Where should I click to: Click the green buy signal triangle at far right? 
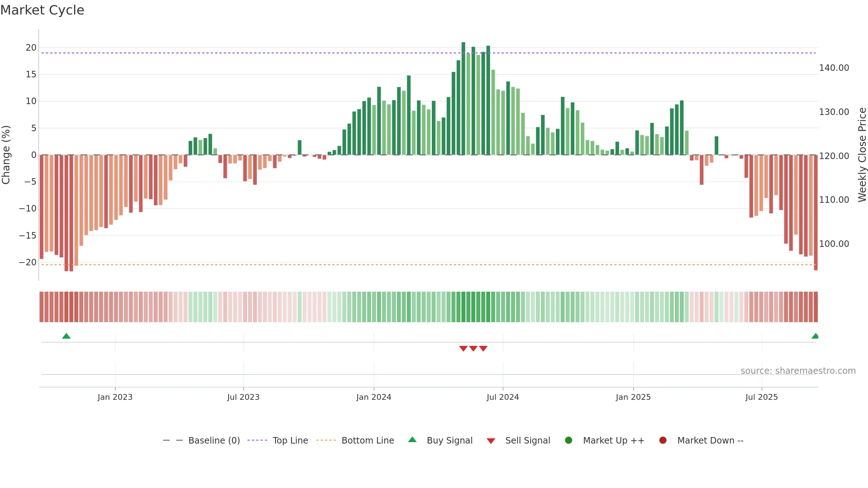815,336
